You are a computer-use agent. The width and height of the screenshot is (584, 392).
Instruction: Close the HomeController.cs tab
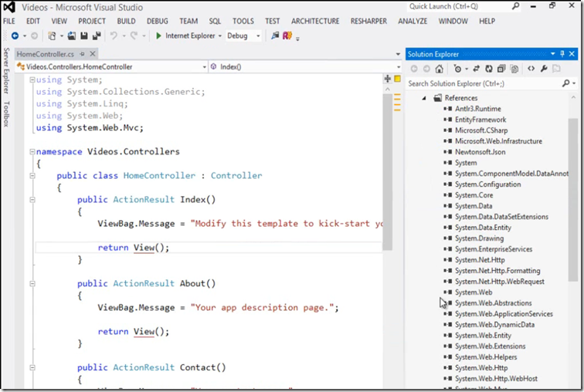tap(93, 54)
